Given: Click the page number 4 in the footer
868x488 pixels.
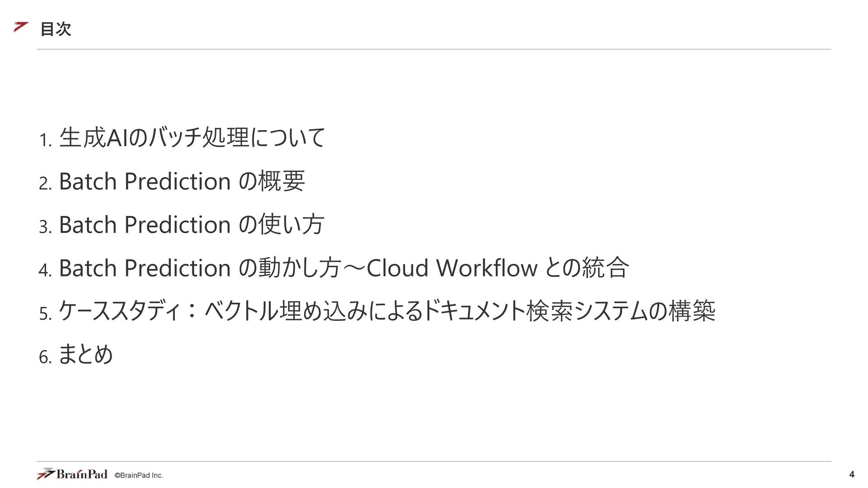Looking at the screenshot, I should (852, 474).
